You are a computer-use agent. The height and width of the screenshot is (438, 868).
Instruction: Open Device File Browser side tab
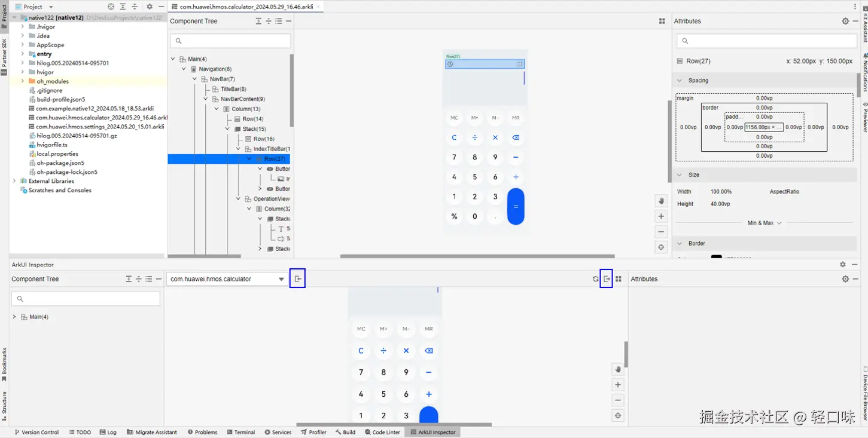(x=864, y=393)
